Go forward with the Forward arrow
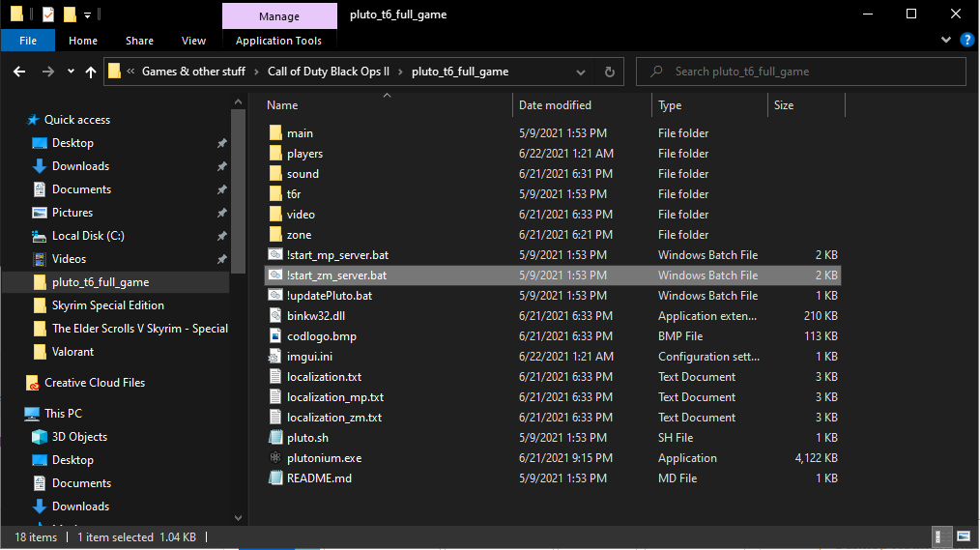This screenshot has height=550, width=980. coord(48,72)
